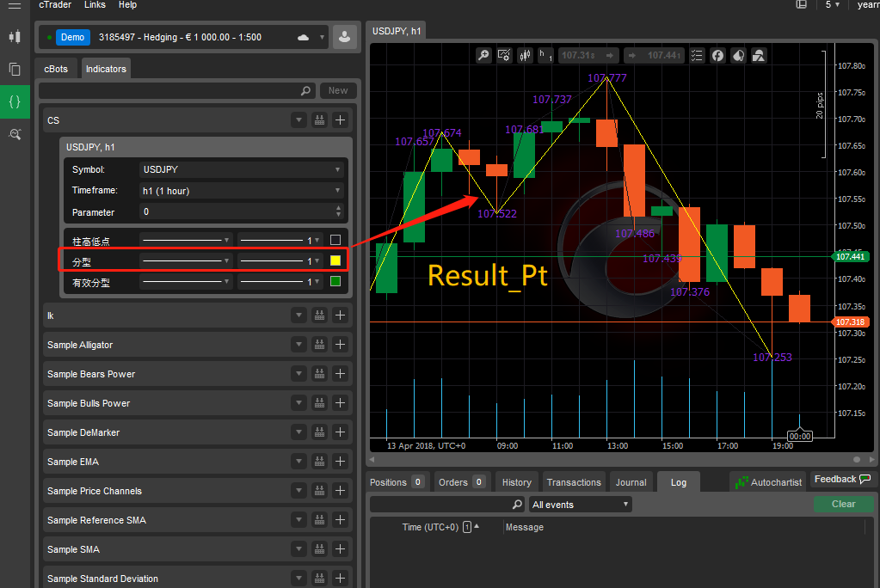Open line thickness dropdown for 分型
This screenshot has height=588, width=880.
click(x=280, y=260)
